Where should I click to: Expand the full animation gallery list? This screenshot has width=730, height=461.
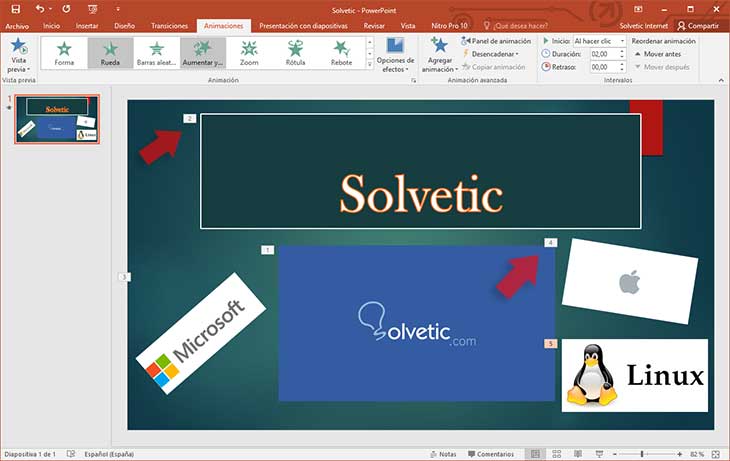370,65
